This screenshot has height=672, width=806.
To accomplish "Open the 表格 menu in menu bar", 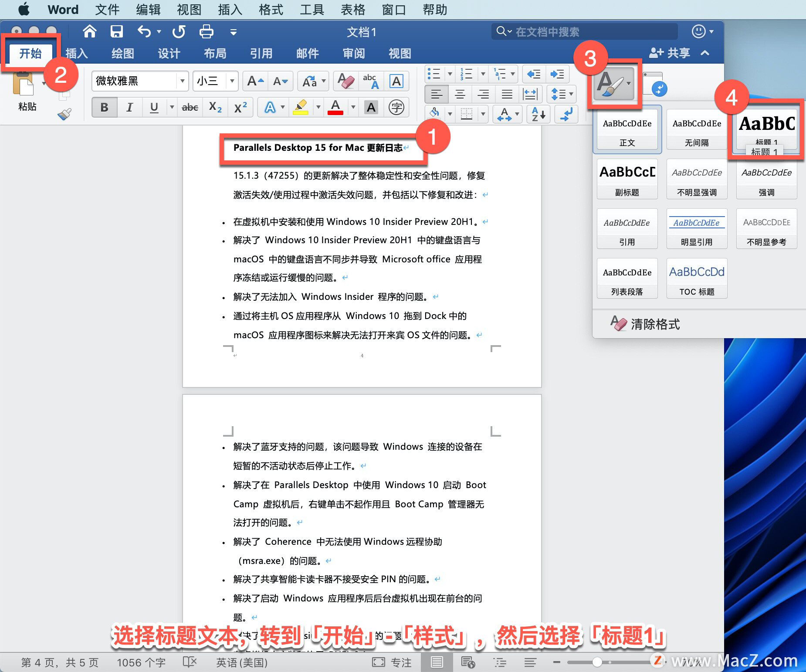I will coord(352,10).
